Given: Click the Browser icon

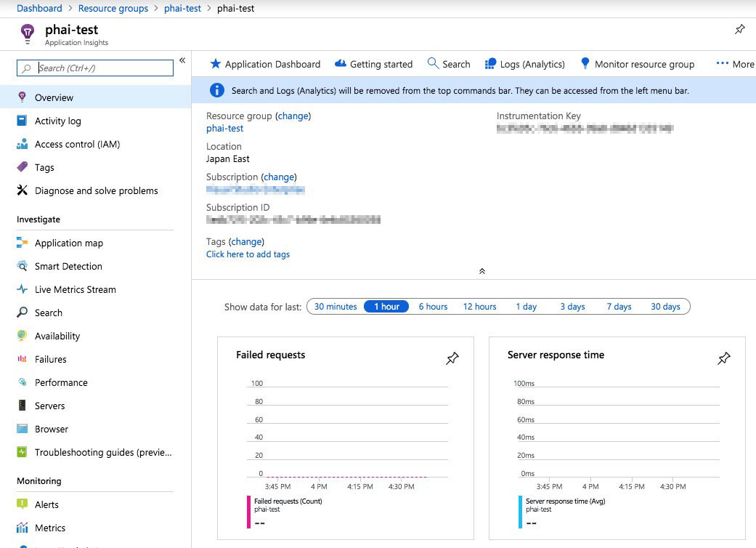Looking at the screenshot, I should click(x=22, y=428).
